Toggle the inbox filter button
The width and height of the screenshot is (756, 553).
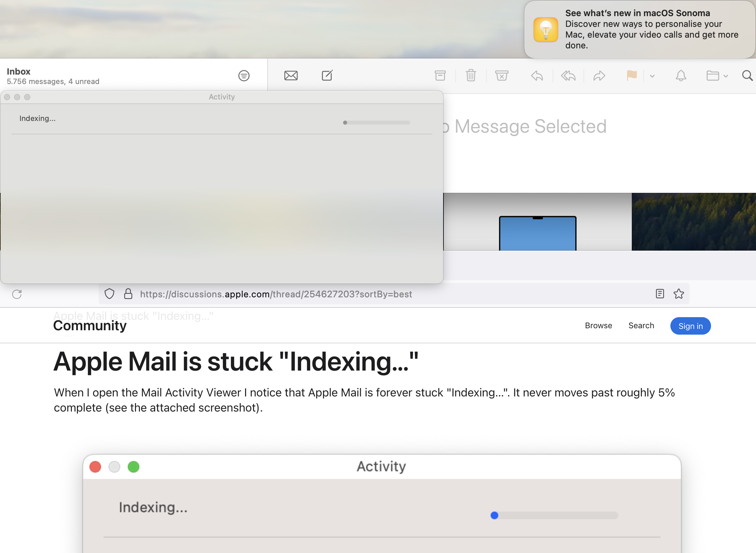point(244,76)
